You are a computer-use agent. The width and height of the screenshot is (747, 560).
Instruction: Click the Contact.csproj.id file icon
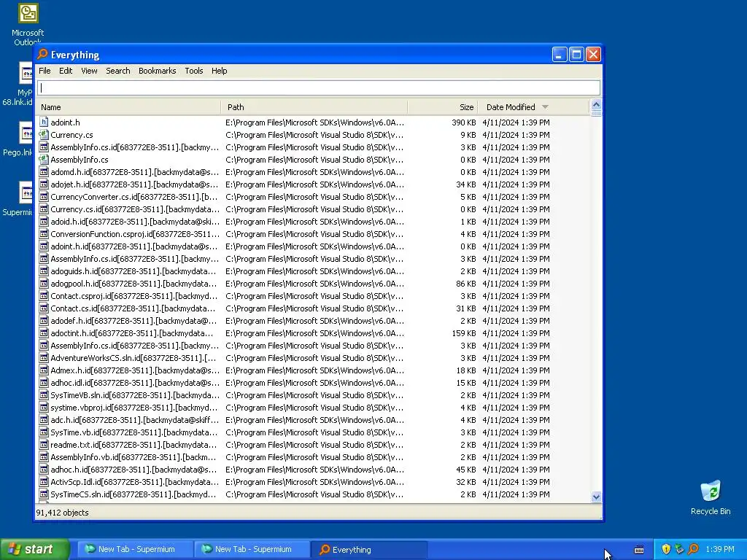coord(44,296)
